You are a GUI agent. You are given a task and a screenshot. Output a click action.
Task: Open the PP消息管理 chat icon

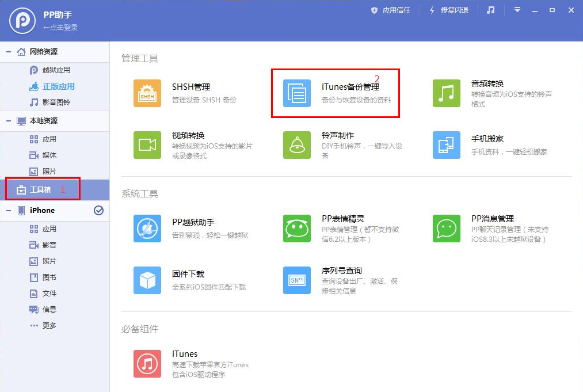coord(446,229)
